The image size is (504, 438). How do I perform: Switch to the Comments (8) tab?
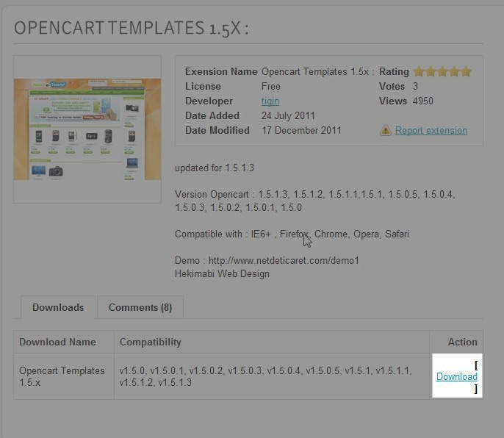tap(140, 307)
